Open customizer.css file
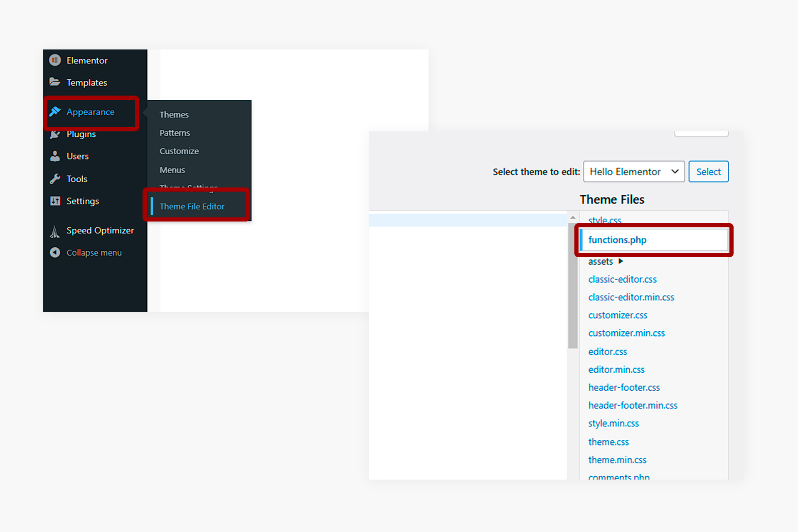 click(x=618, y=315)
